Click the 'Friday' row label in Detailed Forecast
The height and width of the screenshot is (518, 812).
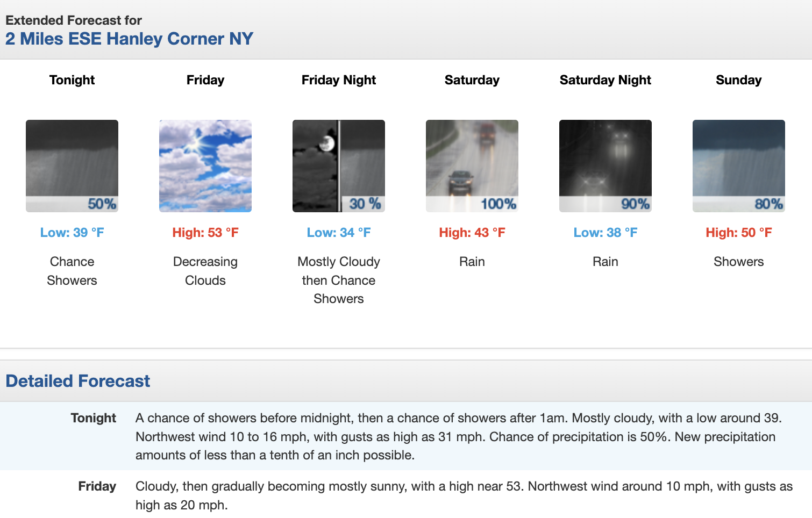[97, 486]
